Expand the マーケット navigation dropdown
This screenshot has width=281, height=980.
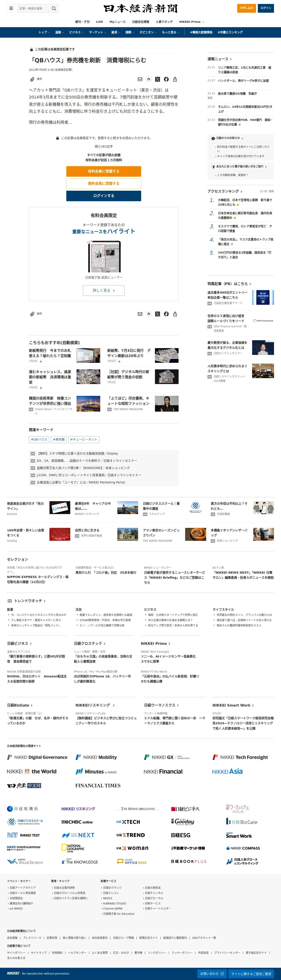click(x=98, y=32)
